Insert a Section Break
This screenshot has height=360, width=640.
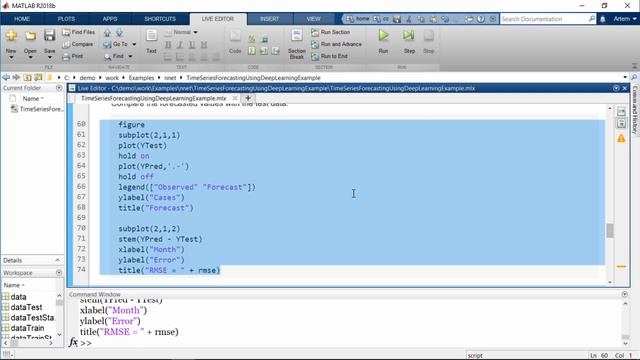point(297,44)
